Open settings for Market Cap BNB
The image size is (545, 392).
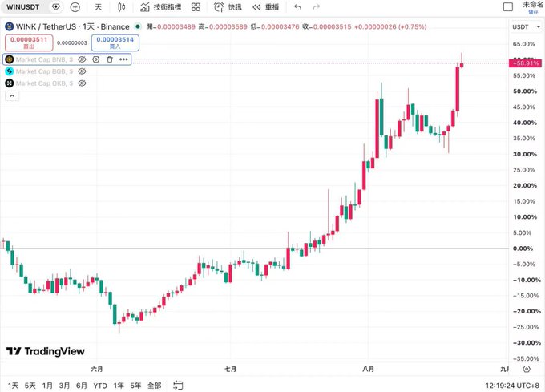coord(96,59)
